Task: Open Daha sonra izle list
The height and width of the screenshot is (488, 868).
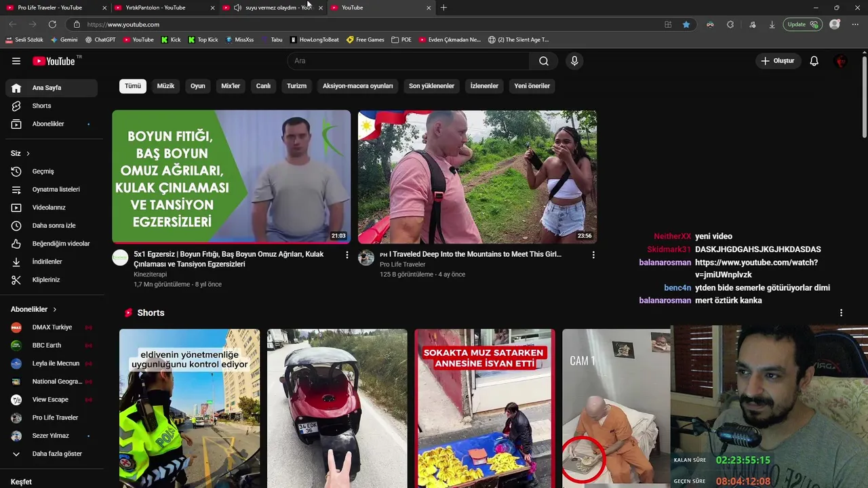Action: point(52,226)
